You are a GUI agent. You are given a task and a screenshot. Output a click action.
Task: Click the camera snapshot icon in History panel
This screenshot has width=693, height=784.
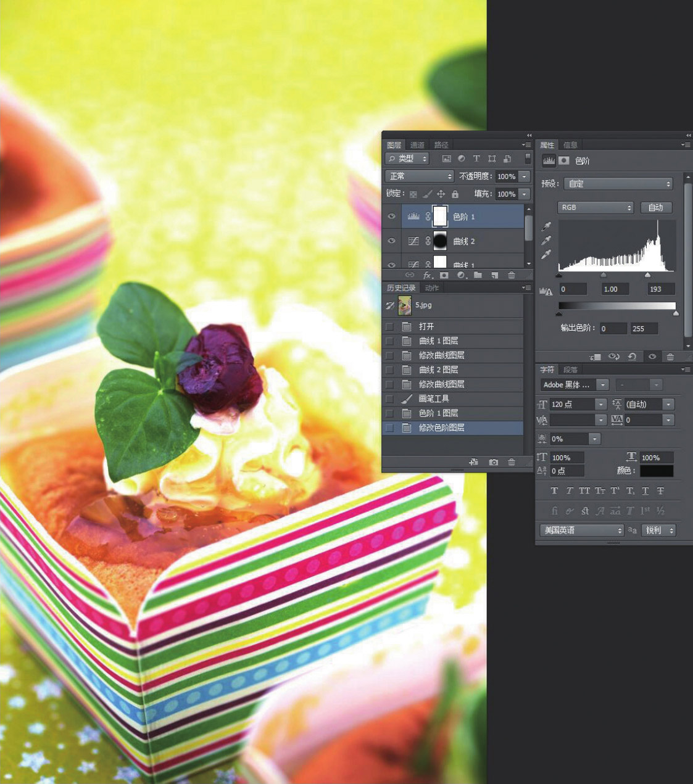click(x=493, y=462)
